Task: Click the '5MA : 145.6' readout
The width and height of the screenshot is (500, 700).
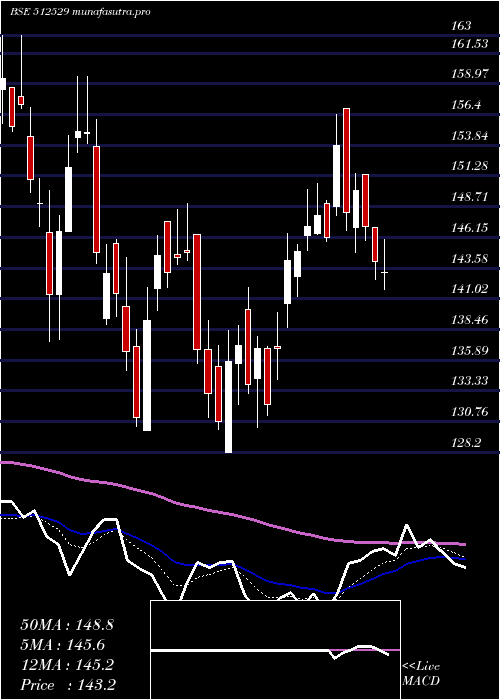Action: [x=63, y=645]
